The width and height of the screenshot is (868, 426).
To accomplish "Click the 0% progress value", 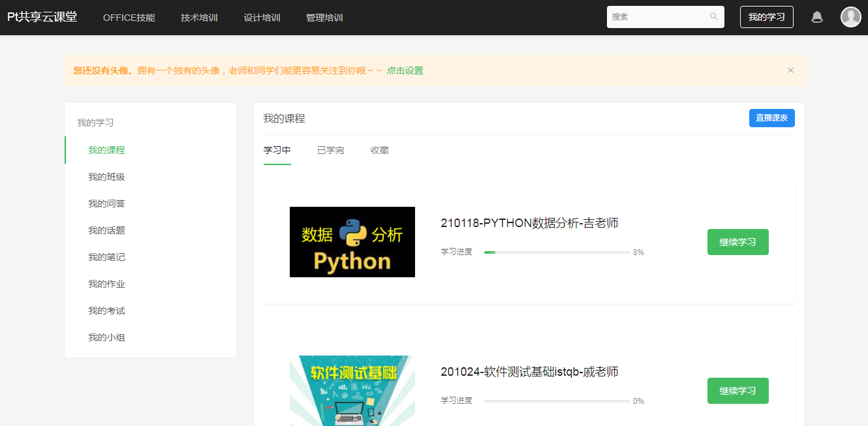I will point(638,401).
